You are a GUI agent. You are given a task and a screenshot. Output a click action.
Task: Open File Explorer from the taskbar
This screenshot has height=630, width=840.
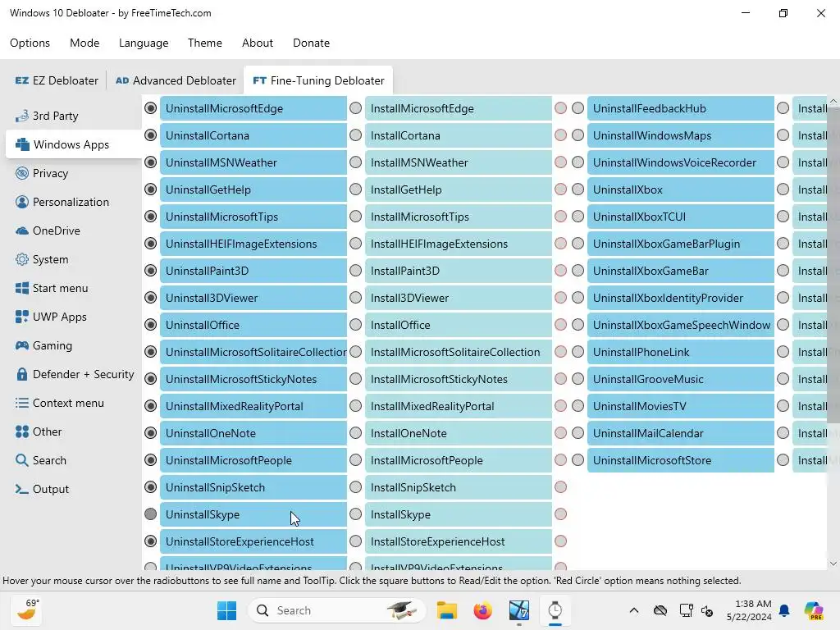tap(447, 610)
